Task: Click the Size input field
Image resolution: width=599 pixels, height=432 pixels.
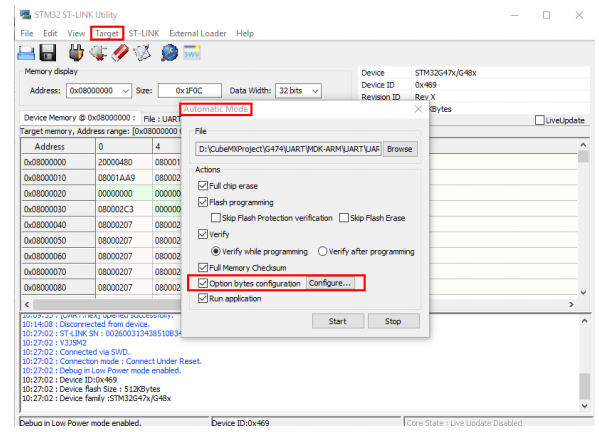Action: click(189, 91)
